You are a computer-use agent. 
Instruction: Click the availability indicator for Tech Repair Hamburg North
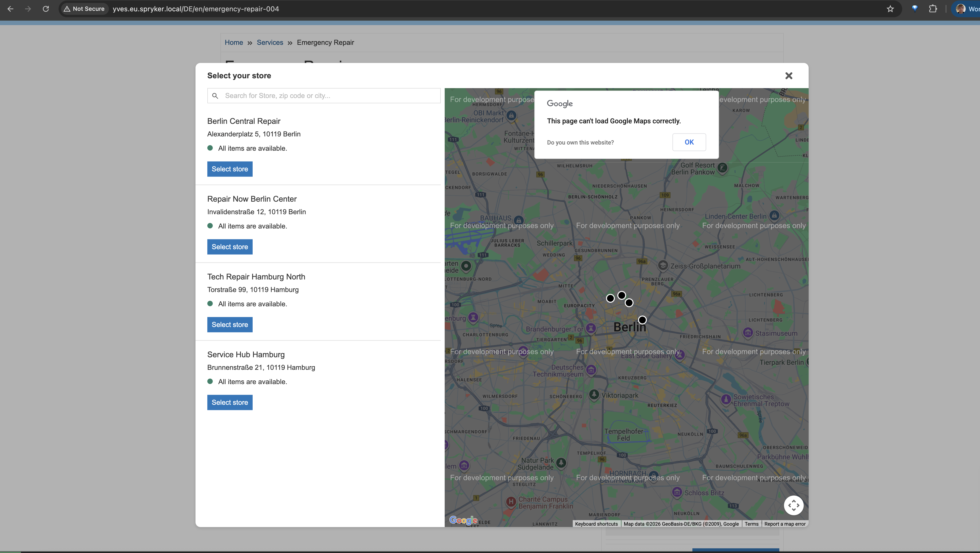[x=210, y=304]
